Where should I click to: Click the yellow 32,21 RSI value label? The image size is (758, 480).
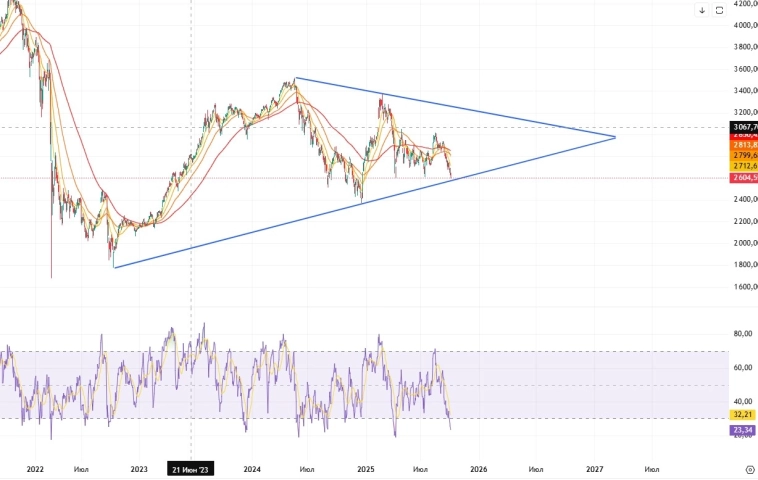(x=743, y=415)
